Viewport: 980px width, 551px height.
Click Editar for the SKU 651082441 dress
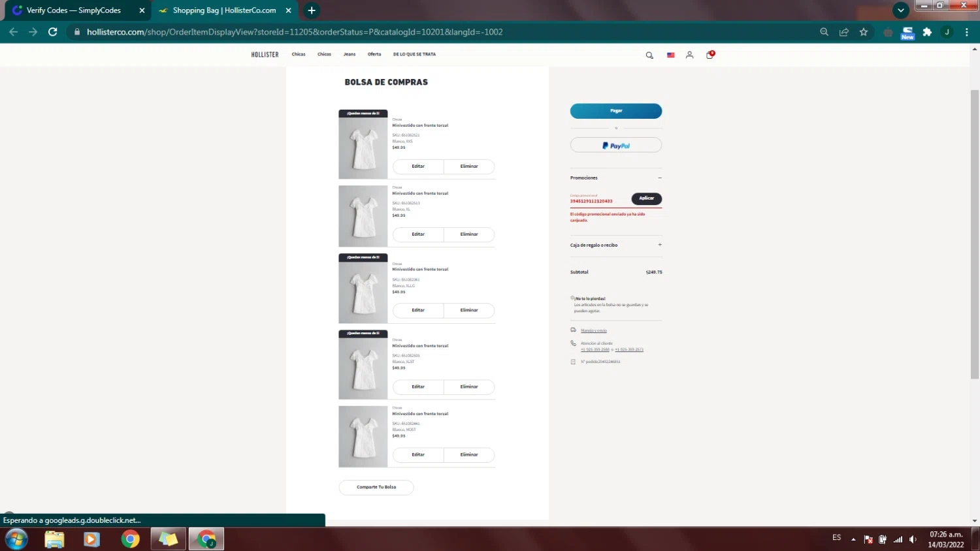418,454
